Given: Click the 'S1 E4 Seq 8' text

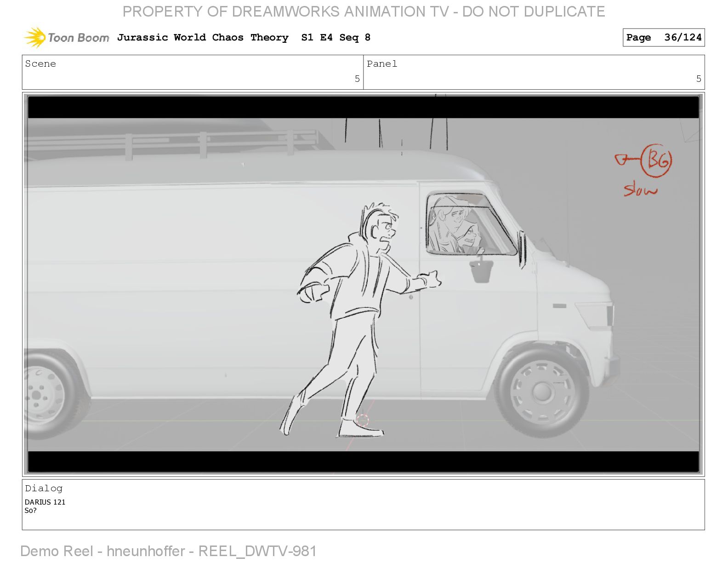Looking at the screenshot, I should pyautogui.click(x=336, y=37).
